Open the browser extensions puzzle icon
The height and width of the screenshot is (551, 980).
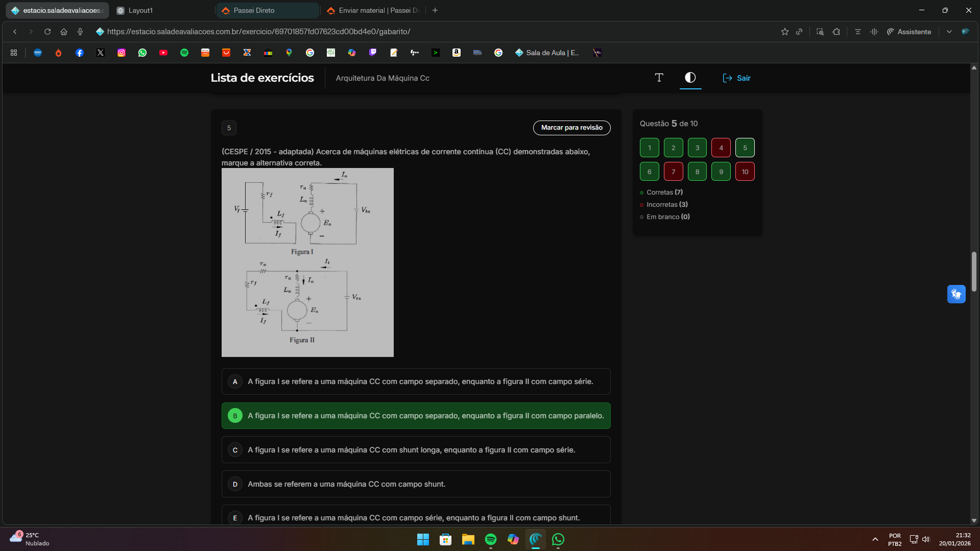click(x=836, y=32)
